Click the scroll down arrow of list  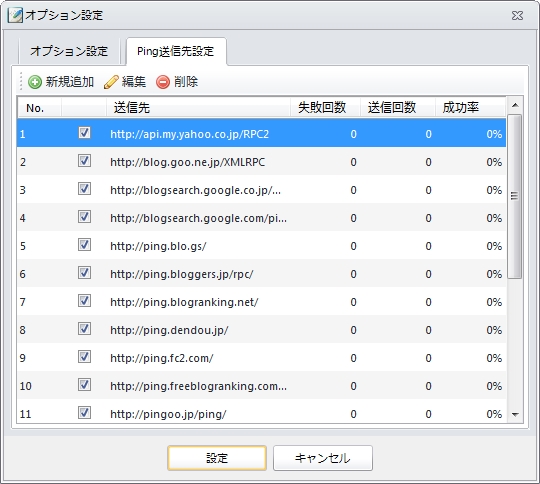point(515,414)
